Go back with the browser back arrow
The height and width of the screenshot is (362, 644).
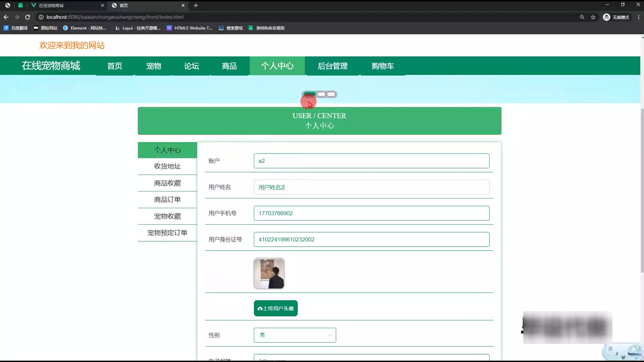point(6,17)
